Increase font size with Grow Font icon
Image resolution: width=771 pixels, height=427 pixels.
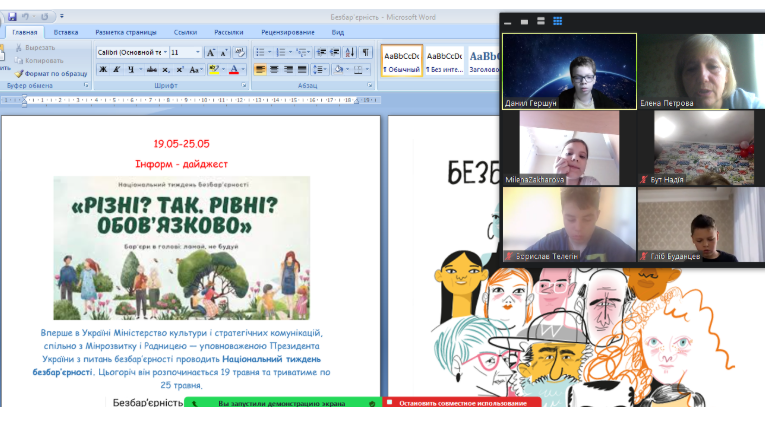pyautogui.click(x=210, y=53)
